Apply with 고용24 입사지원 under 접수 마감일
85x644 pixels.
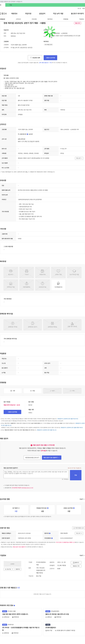[12, 412]
